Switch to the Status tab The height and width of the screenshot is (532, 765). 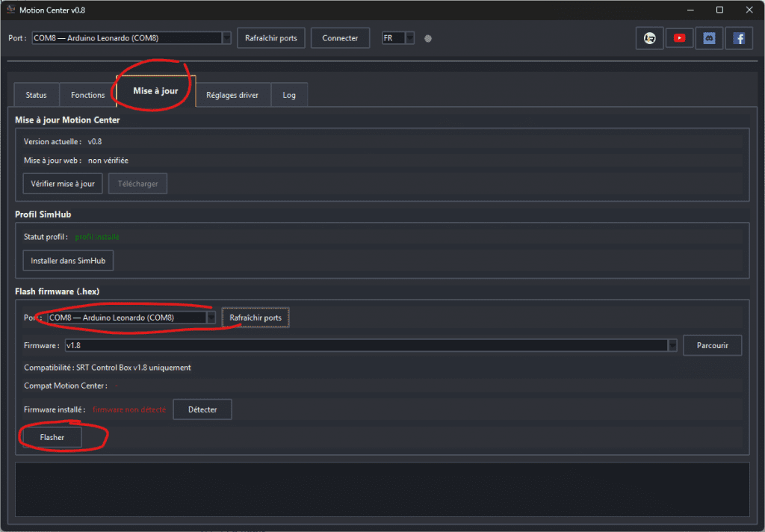point(36,95)
